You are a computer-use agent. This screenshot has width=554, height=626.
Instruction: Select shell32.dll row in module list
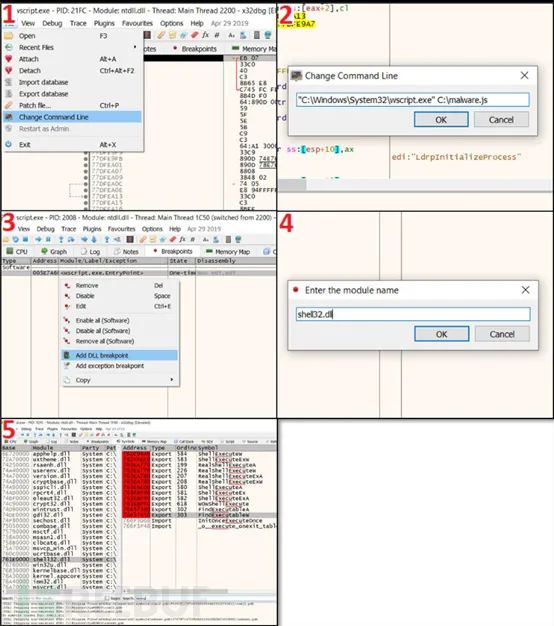59,559
